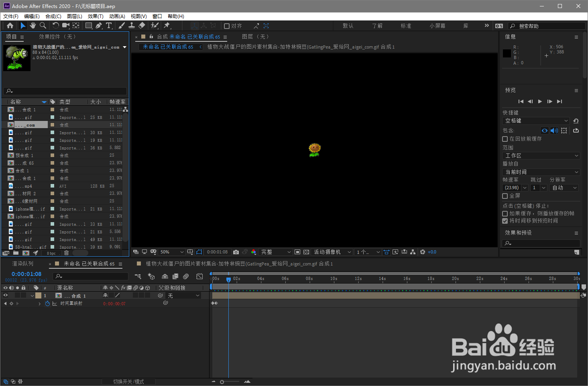Select the Hand tool
Viewport: 588px width, 386px height.
33,26
